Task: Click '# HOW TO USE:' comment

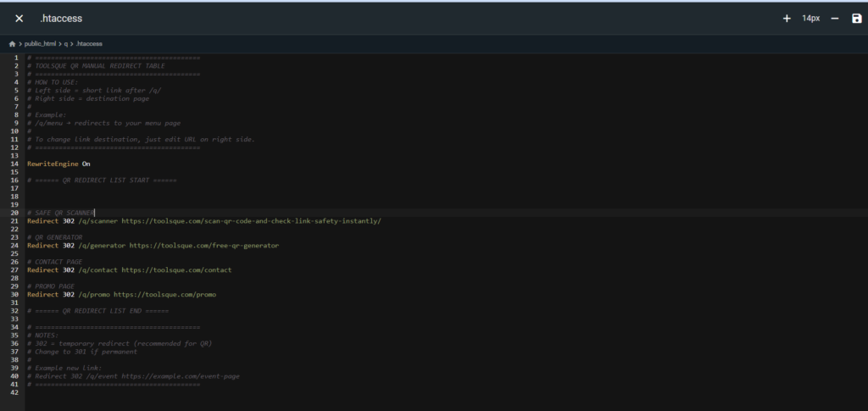Action: point(53,82)
